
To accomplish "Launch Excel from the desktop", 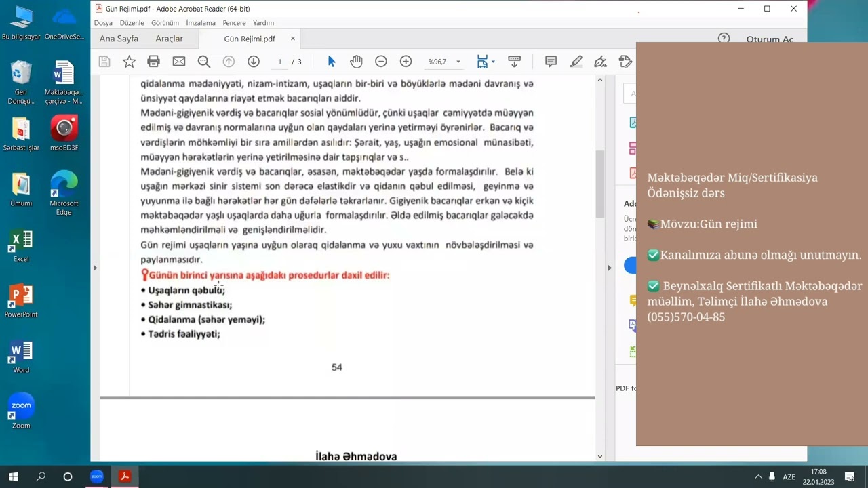I will 21,246.
